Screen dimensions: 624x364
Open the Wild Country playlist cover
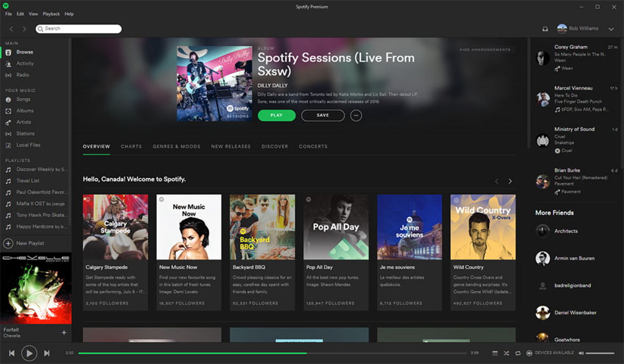coord(483,227)
